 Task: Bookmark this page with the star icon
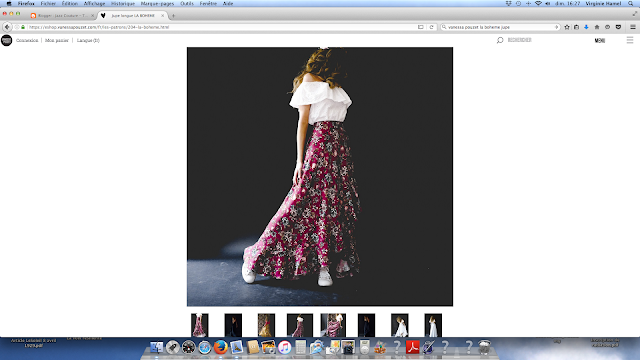pyautogui.click(x=567, y=27)
